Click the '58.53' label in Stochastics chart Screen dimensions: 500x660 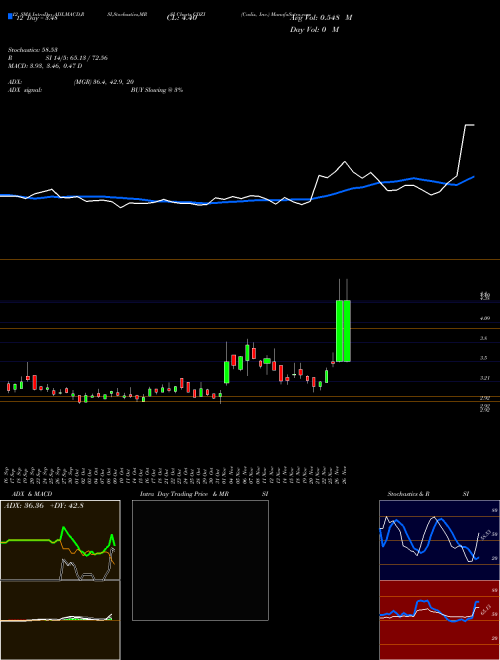pyautogui.click(x=485, y=535)
